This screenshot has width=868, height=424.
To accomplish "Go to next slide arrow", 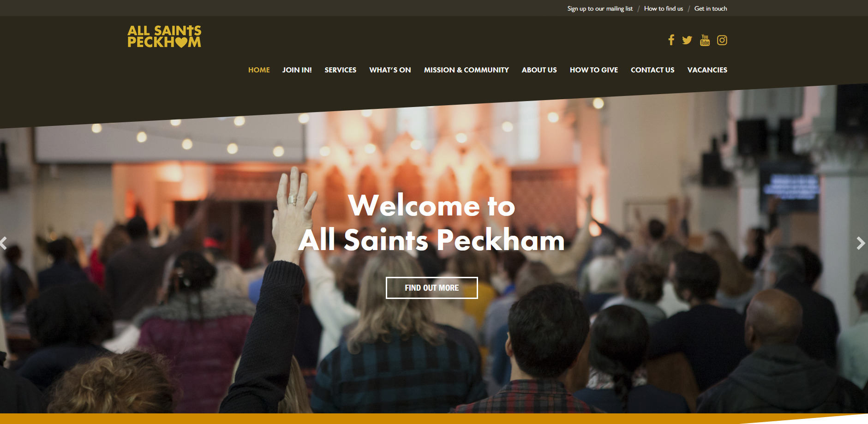I will pyautogui.click(x=861, y=243).
